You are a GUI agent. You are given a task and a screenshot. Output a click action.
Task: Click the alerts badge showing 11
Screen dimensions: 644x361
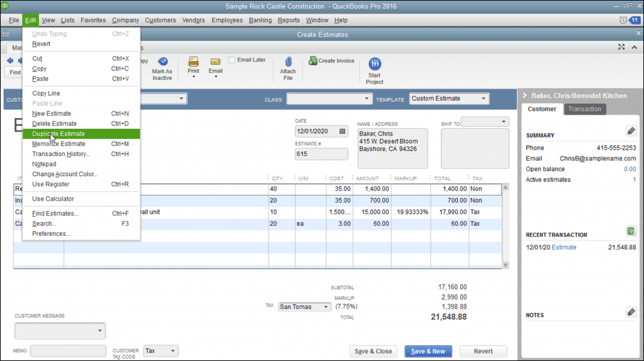635,20
